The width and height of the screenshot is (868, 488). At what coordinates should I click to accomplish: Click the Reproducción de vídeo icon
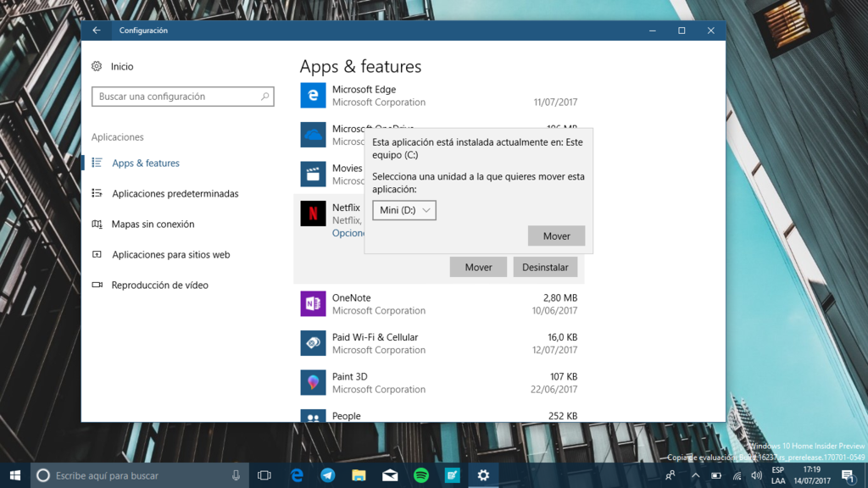tap(97, 285)
